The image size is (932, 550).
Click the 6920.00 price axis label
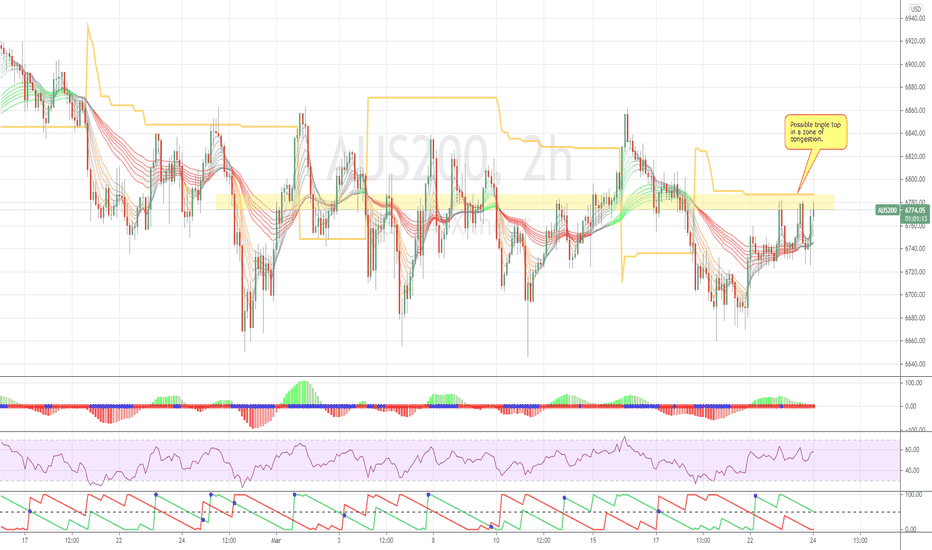[915, 42]
